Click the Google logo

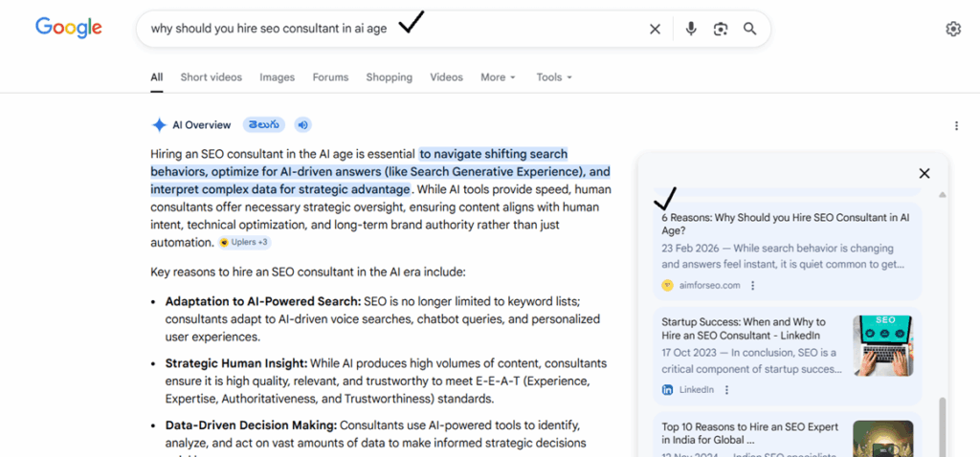click(68, 28)
